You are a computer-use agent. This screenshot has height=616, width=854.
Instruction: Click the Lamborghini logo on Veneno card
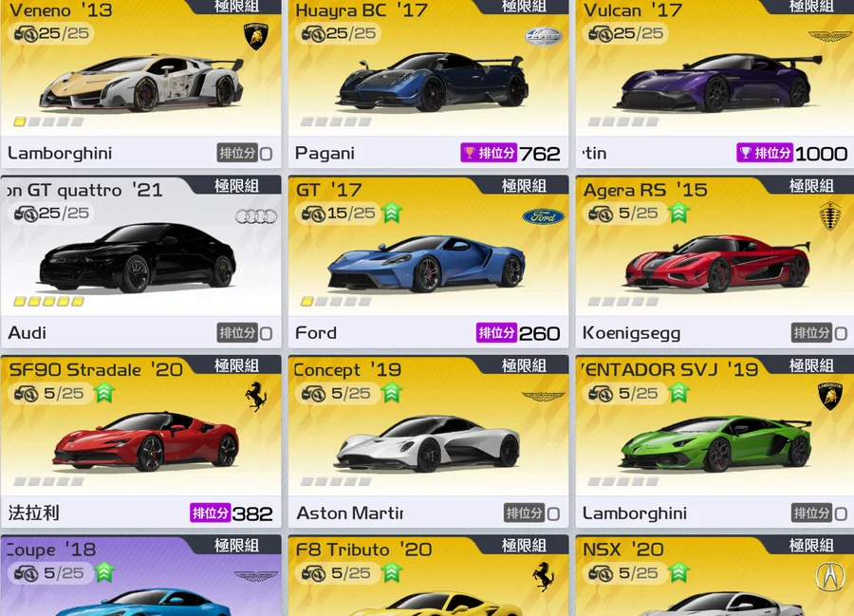tap(255, 36)
